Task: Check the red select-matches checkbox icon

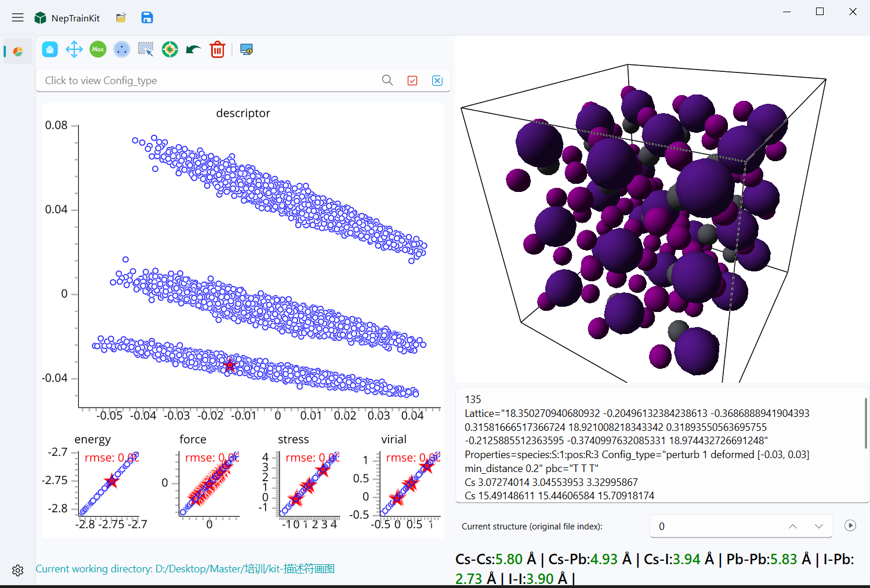Action: [412, 81]
